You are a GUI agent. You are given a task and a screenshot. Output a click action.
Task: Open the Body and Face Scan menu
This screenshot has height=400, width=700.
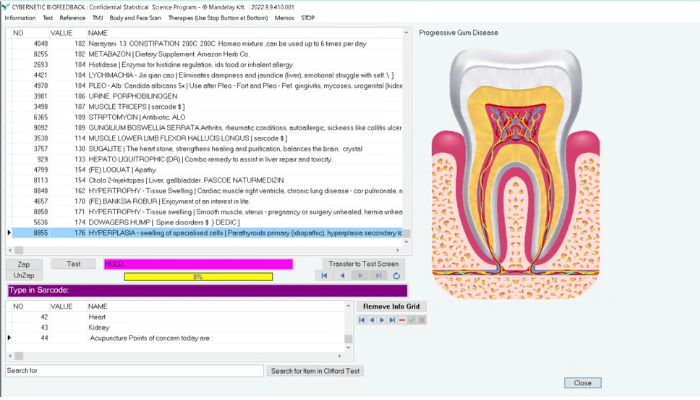pyautogui.click(x=135, y=18)
